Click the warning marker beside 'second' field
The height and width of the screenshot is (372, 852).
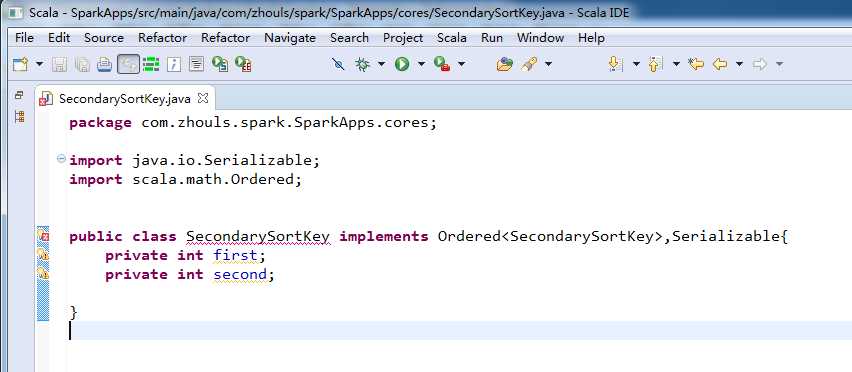(x=43, y=274)
